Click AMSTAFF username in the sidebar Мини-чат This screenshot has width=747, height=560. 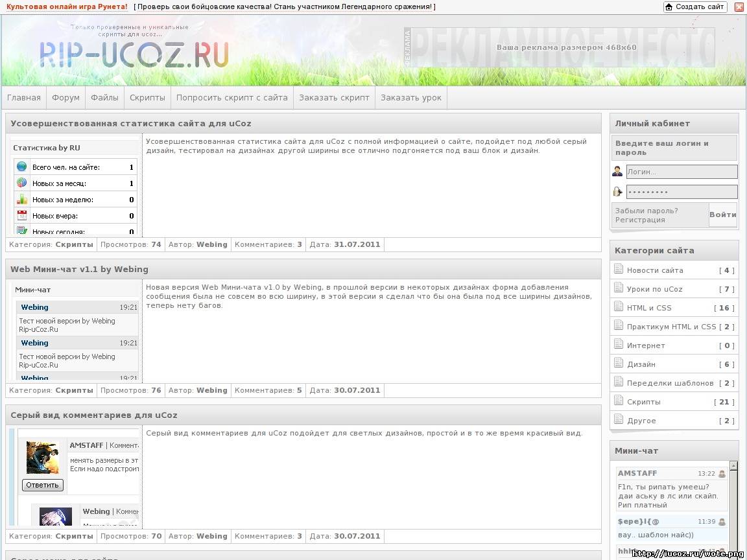637,473
